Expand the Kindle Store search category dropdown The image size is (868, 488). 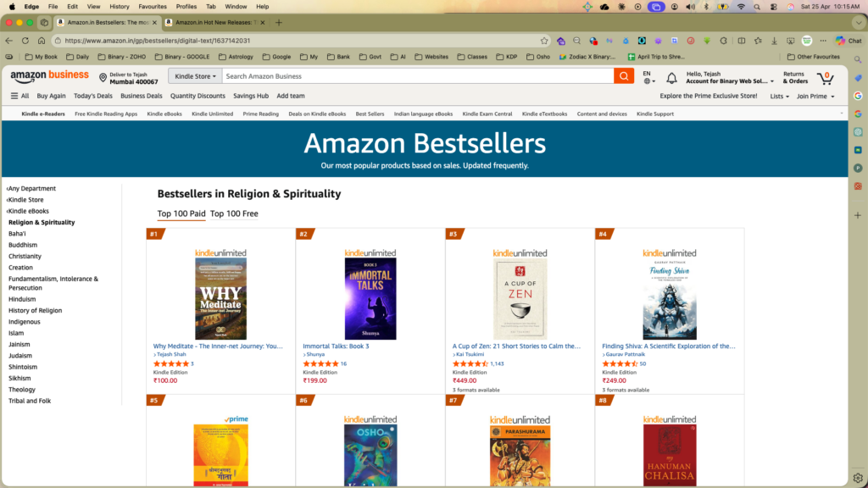pyautogui.click(x=195, y=76)
